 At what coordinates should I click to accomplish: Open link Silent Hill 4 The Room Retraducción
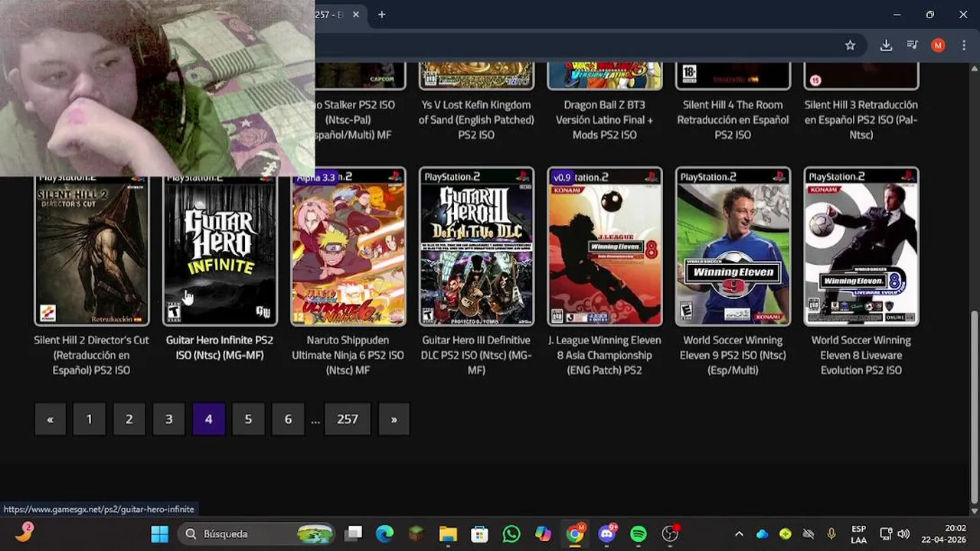733,119
